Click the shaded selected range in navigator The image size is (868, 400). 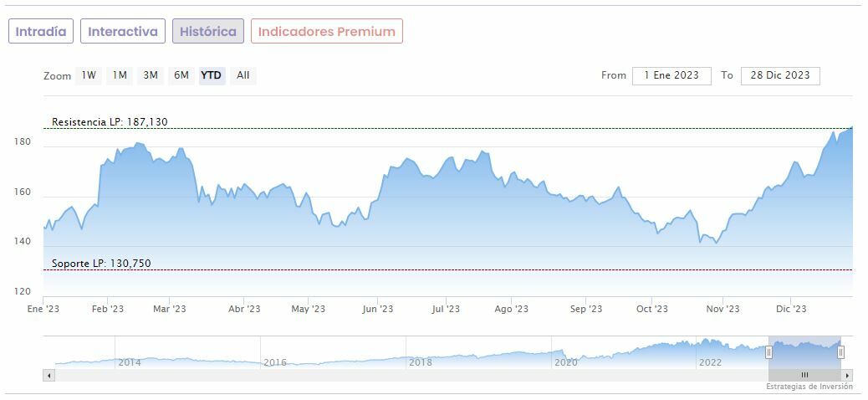pyautogui.click(x=804, y=351)
